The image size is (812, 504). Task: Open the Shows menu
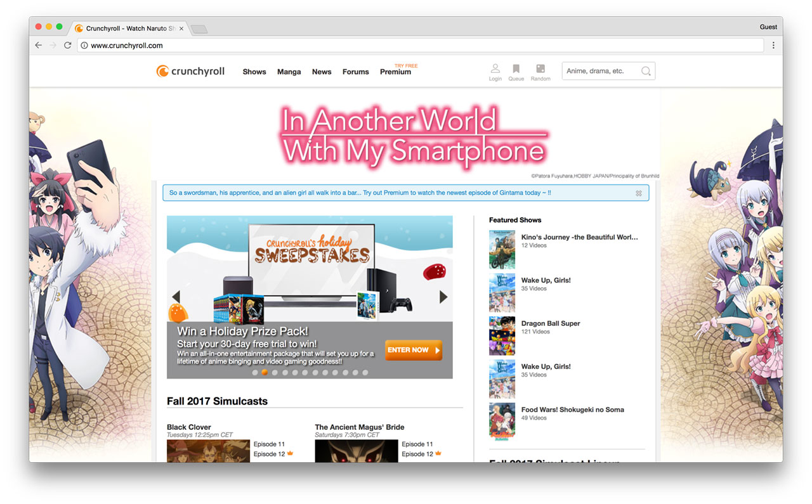point(254,72)
